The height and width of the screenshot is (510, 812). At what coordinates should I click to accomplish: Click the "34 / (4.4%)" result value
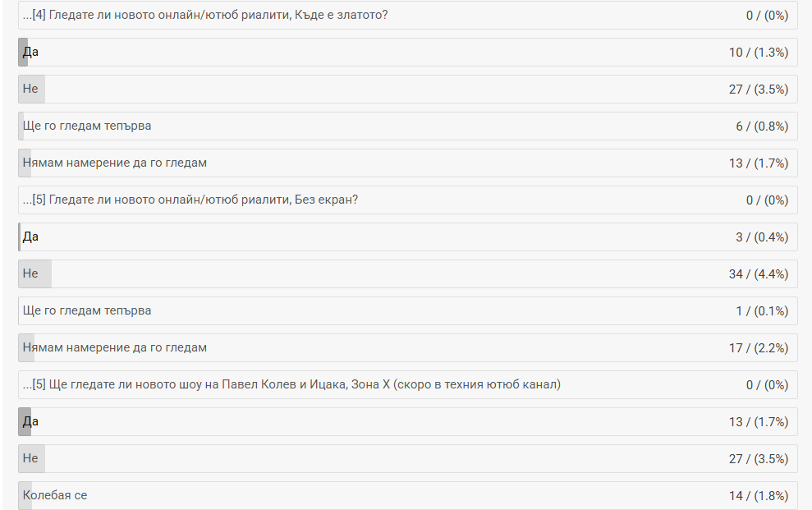[758, 274]
